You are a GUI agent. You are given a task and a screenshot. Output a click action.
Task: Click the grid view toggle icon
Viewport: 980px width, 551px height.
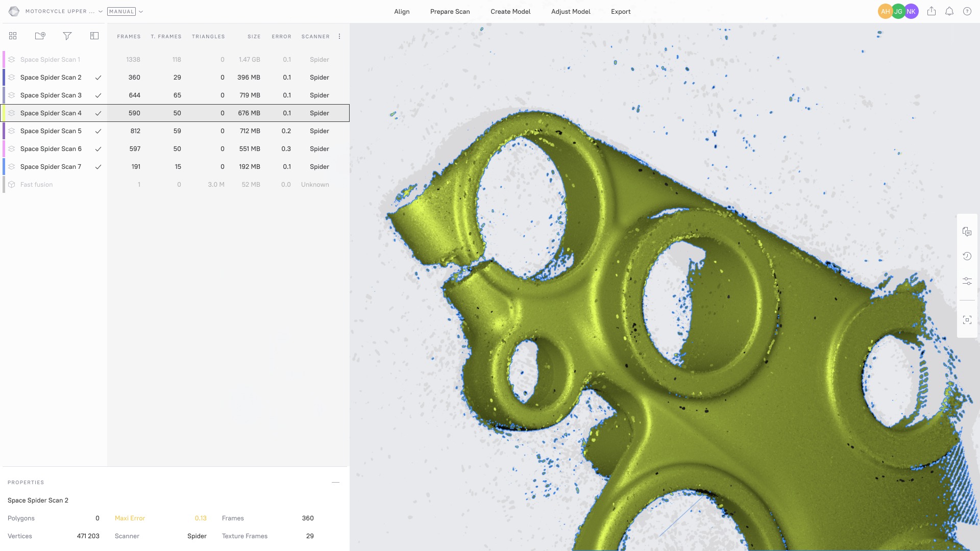pos(13,36)
